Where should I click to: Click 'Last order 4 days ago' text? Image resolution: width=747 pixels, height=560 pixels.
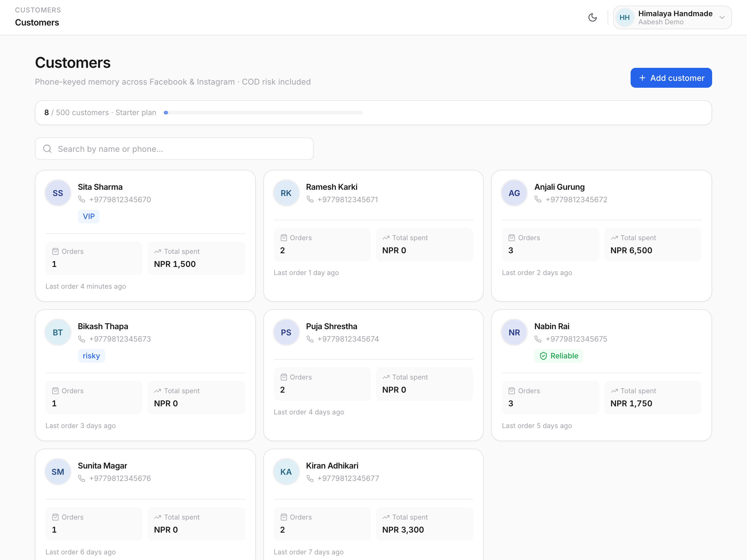click(309, 412)
